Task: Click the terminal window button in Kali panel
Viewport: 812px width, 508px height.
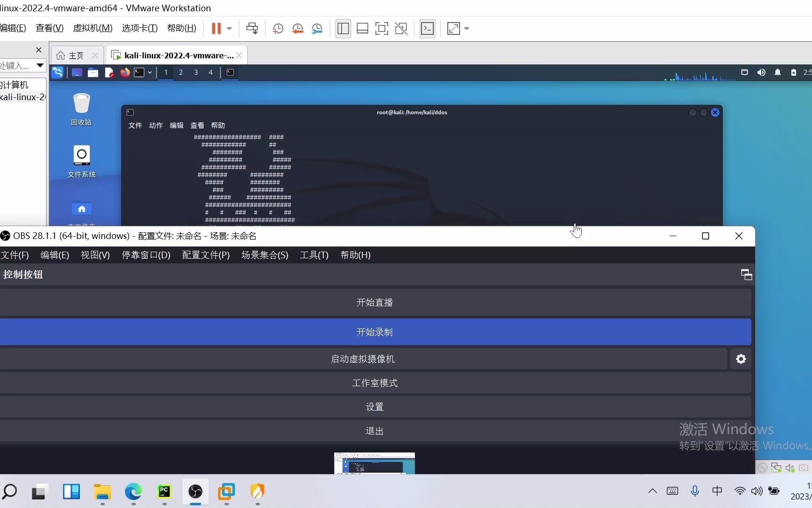Action: coord(230,72)
